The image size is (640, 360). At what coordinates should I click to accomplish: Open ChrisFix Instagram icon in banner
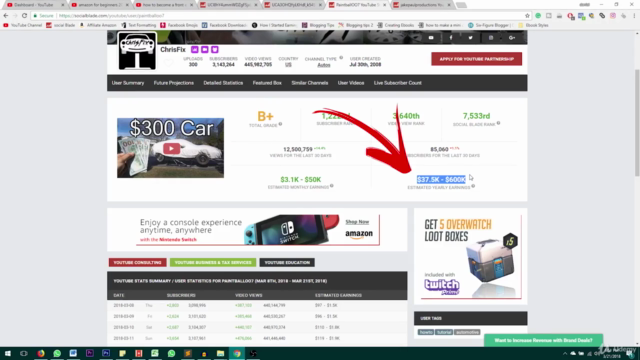coord(491,38)
